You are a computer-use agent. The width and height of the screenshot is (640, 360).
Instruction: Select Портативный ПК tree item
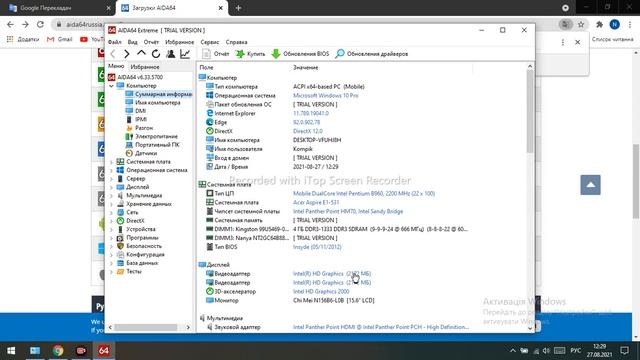152,145
